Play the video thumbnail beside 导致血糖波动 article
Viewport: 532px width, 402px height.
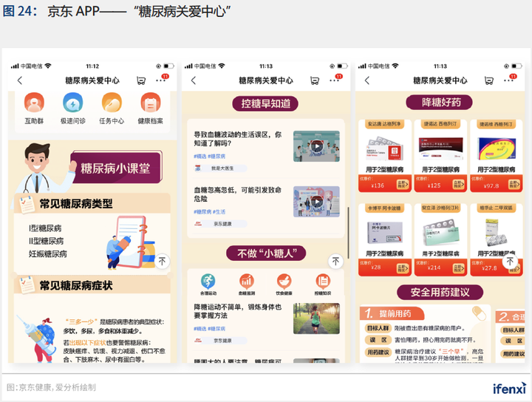click(316, 146)
